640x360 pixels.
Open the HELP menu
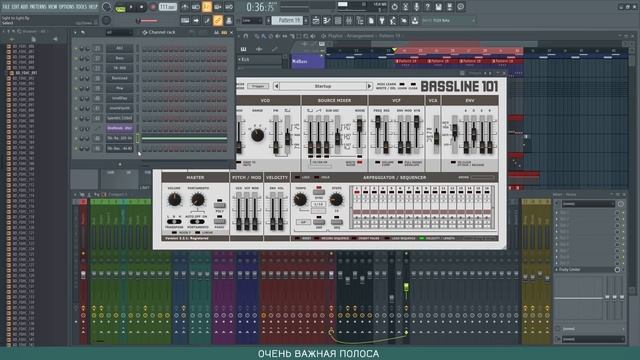click(93, 7)
